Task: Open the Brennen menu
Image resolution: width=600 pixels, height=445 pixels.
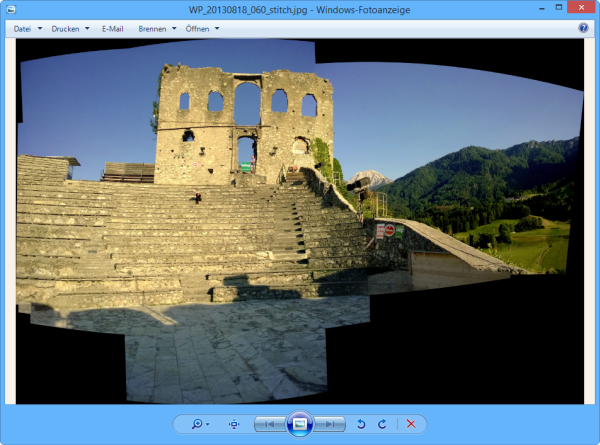Action: (x=152, y=29)
